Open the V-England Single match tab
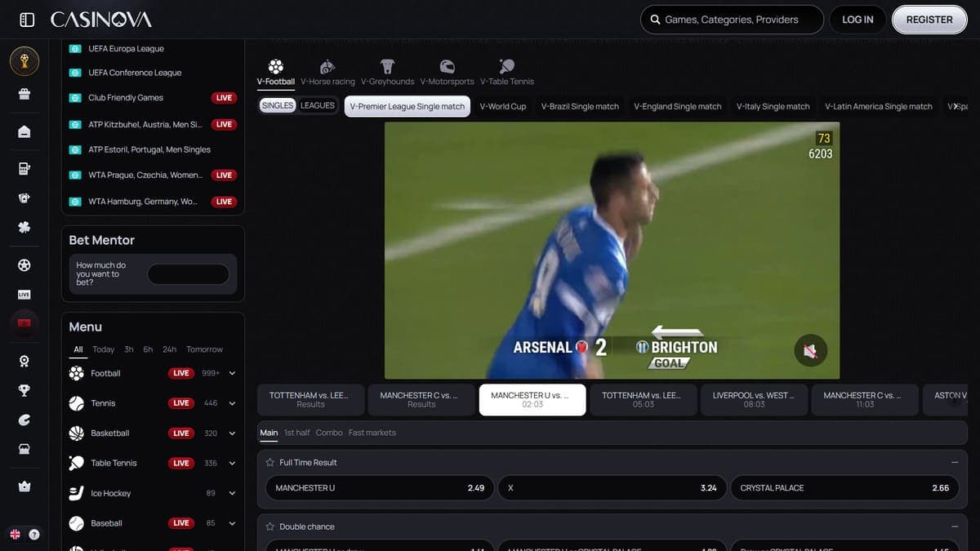The image size is (980, 551). click(x=678, y=106)
